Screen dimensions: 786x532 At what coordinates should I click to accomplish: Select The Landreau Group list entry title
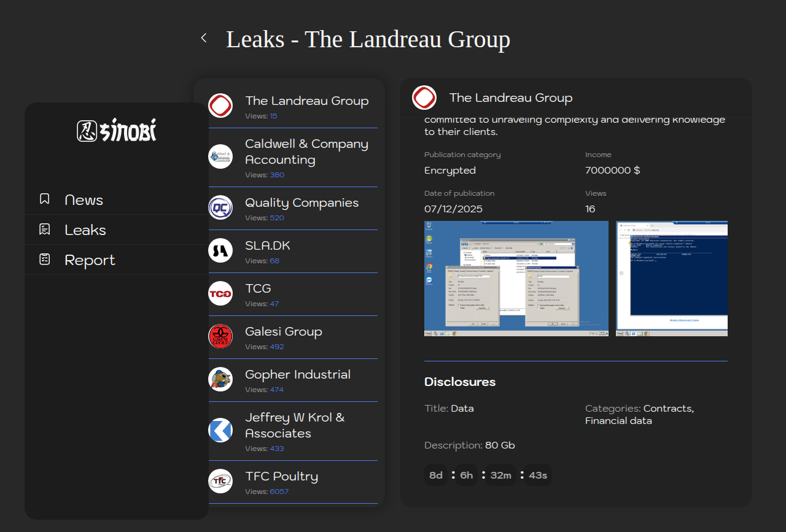(306, 101)
